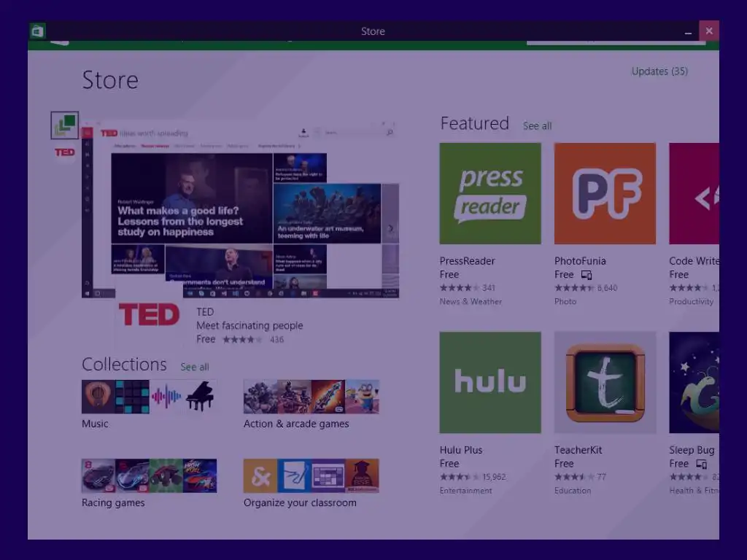
Task: Advance spotlight with right chevron arrow
Action: (390, 228)
